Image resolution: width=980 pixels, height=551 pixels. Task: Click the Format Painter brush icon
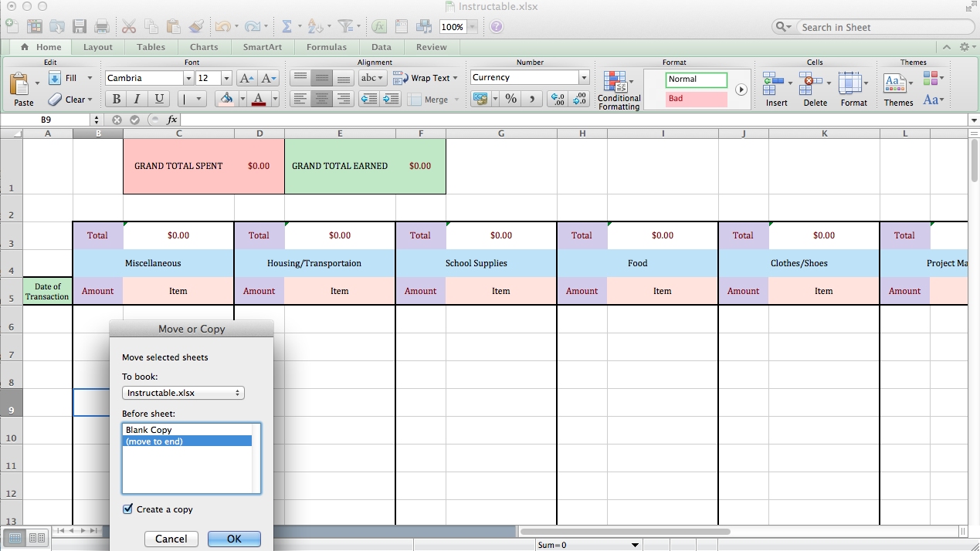(196, 26)
